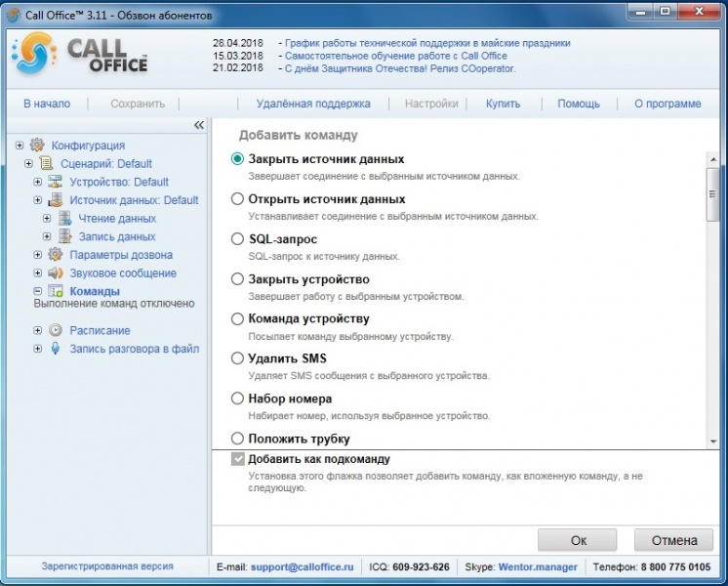
Task: Click scrollbar down arrow in command list
Action: pyautogui.click(x=713, y=441)
